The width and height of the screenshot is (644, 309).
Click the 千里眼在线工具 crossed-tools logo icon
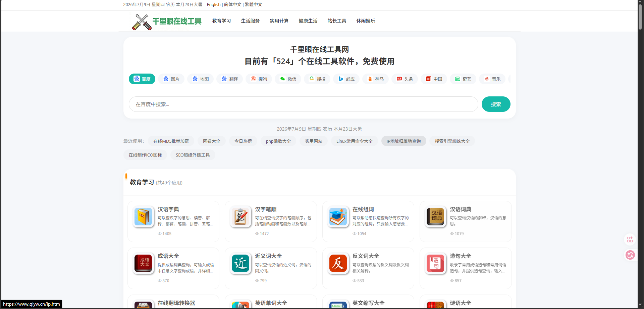[x=142, y=22]
